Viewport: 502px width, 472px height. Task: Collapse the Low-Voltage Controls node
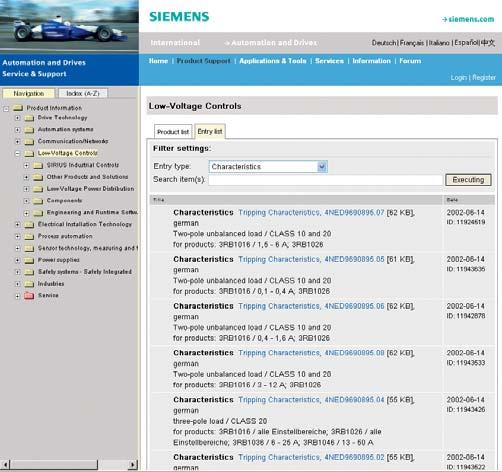pos(17,154)
